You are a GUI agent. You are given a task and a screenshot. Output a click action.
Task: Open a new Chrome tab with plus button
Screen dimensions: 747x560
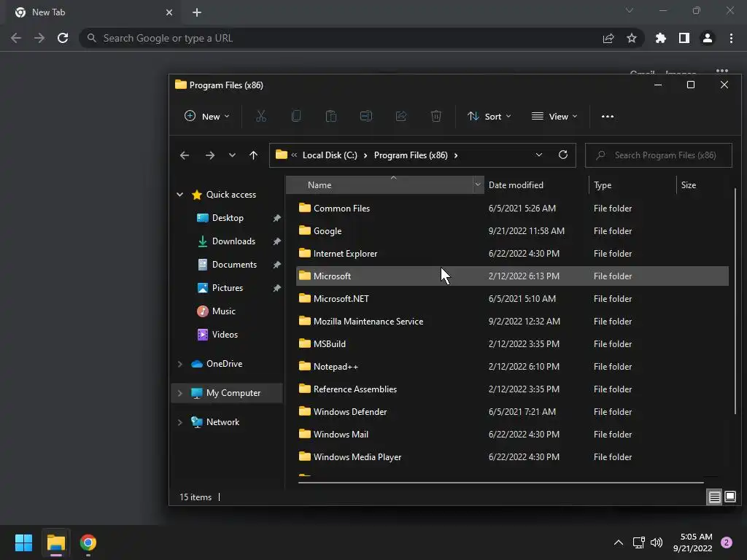coord(197,12)
